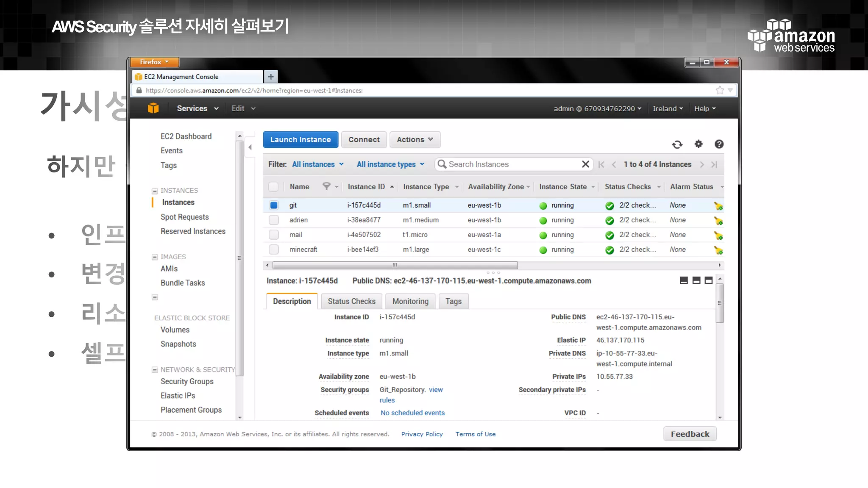Click the sidebar vertical scrollbar thumb

[x=239, y=258]
